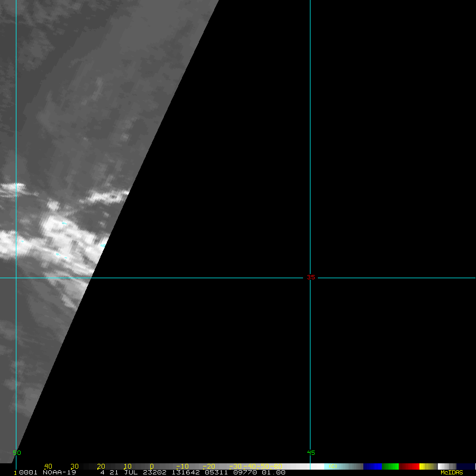Click the 0 temperature tick on scale
The image size is (476, 476).
[x=152, y=466]
